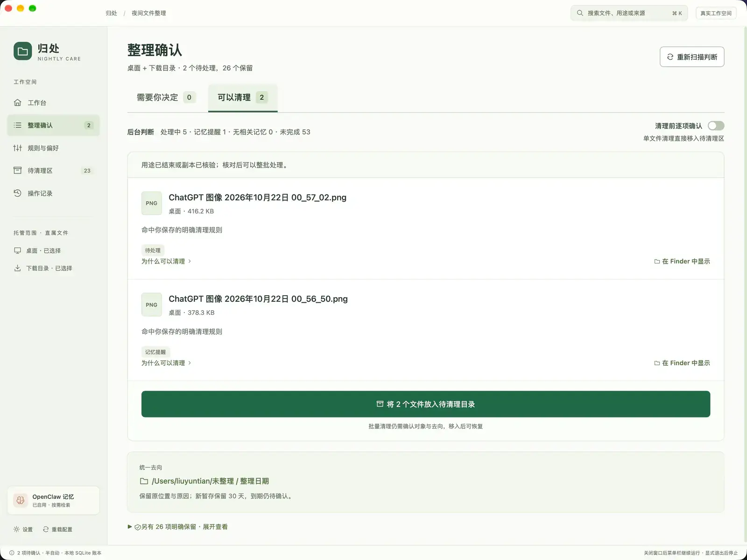Open 设置 gear icon

point(16,529)
